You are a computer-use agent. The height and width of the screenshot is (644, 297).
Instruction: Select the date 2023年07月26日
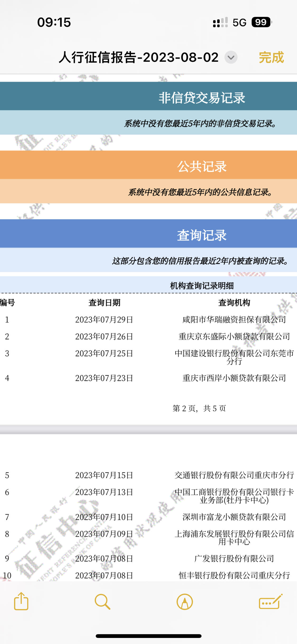(104, 336)
